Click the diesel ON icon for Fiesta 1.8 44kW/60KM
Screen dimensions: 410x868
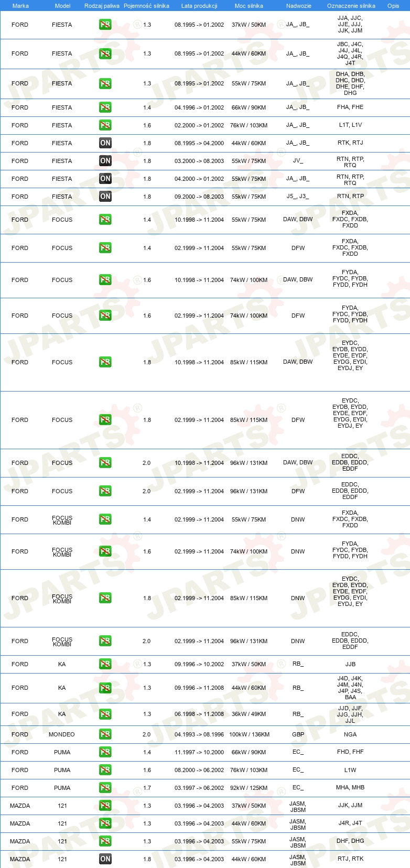pyautogui.click(x=105, y=143)
